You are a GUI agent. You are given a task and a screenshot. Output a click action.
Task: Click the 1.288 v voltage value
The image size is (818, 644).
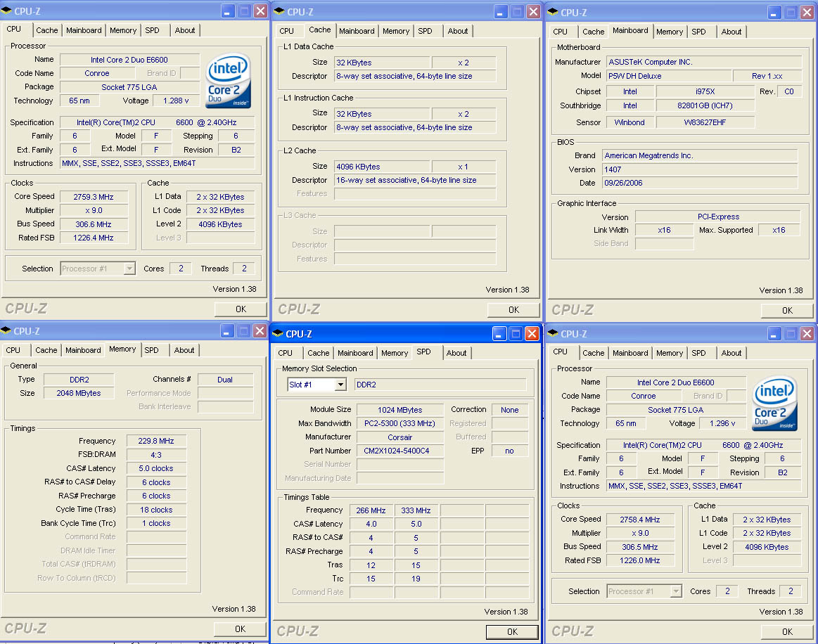[x=177, y=101]
